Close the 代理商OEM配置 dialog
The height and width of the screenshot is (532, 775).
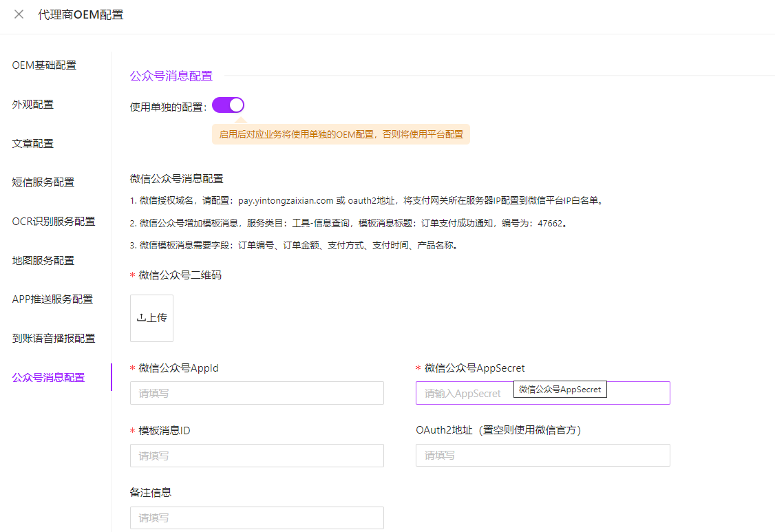(19, 14)
